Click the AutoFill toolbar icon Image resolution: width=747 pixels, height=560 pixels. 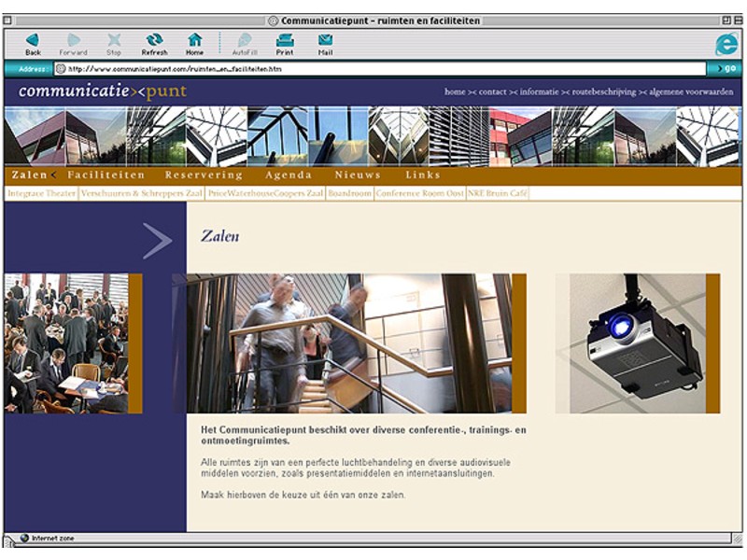point(245,40)
